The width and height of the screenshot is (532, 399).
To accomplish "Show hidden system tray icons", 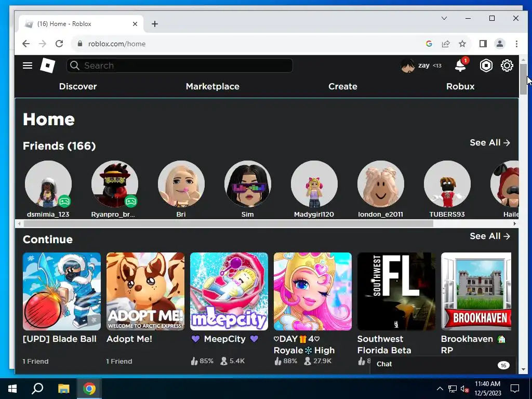I will (440, 389).
